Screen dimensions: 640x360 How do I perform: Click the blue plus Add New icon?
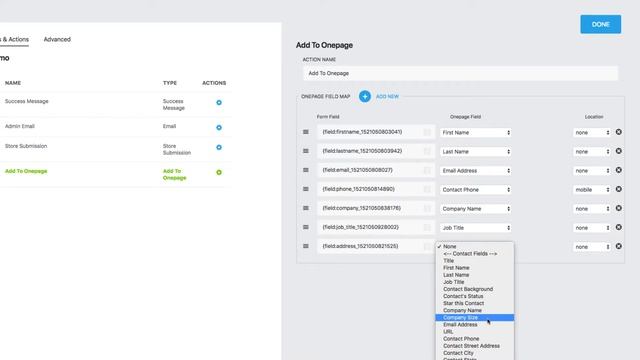point(365,96)
